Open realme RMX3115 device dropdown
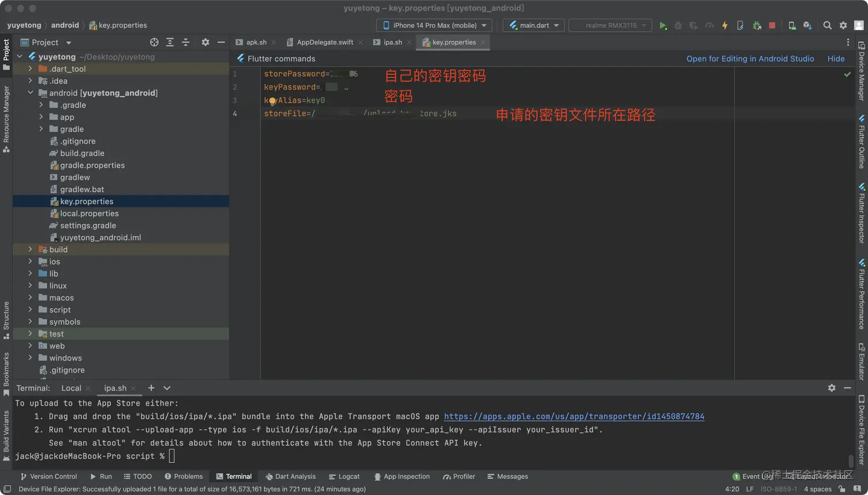868x495 pixels. coord(610,25)
